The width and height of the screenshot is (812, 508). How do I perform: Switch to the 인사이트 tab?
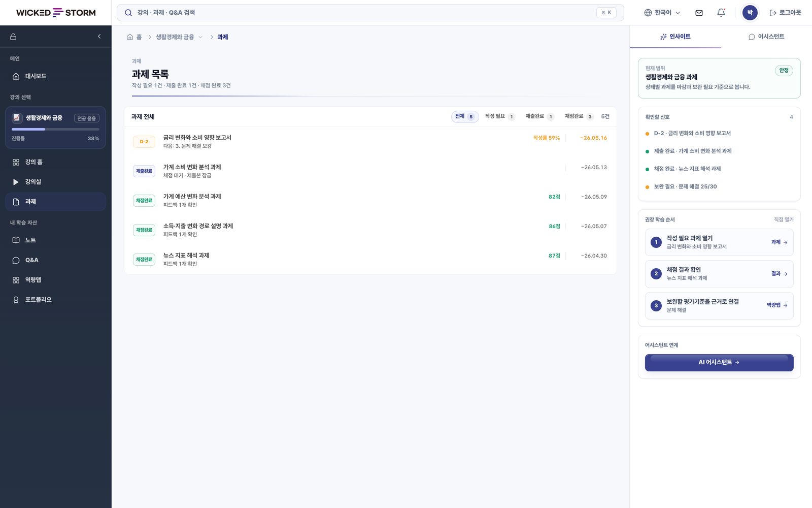[675, 37]
